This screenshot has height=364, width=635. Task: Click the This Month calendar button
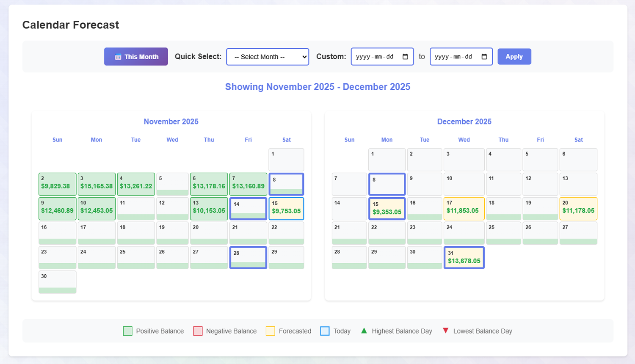pyautogui.click(x=136, y=57)
